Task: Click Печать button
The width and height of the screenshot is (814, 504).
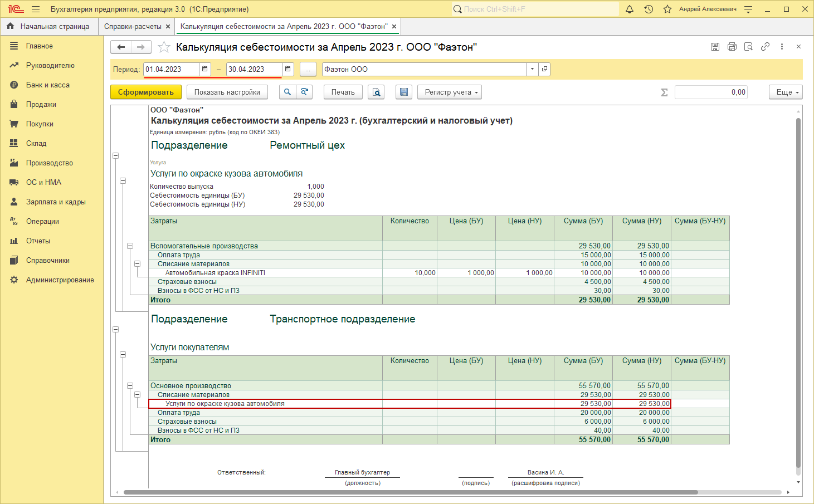Action: click(x=343, y=92)
